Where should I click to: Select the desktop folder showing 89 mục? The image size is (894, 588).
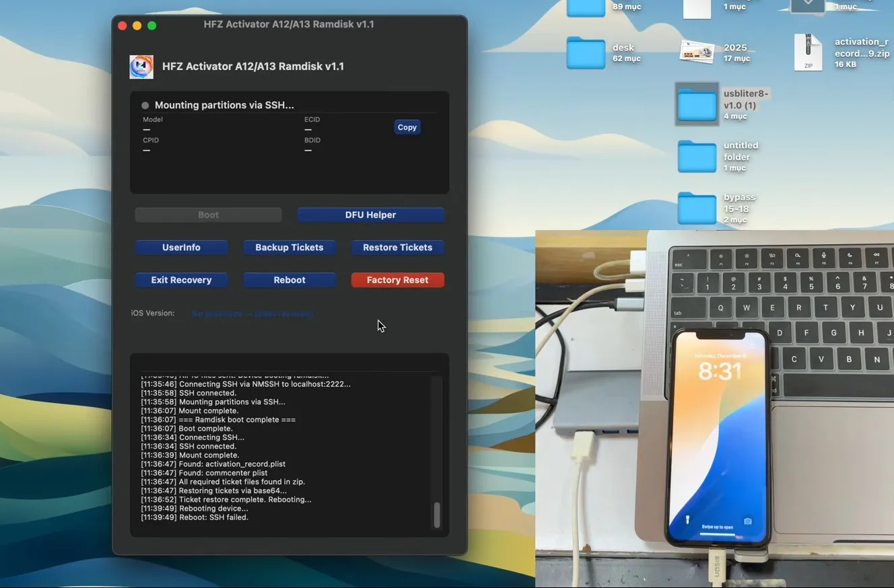click(x=586, y=8)
